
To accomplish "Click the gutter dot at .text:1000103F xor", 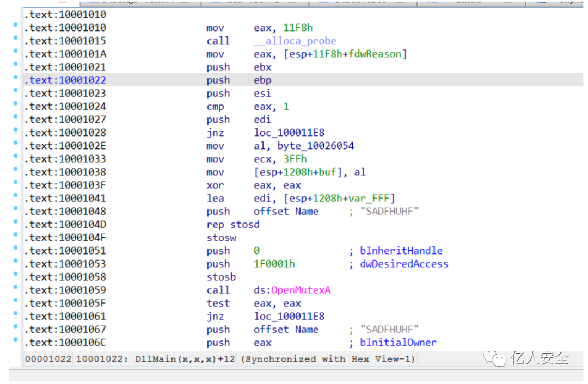I will [x=15, y=182].
